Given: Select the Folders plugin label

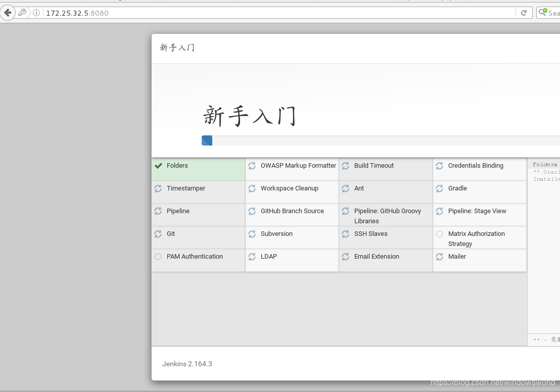Looking at the screenshot, I should point(177,166).
